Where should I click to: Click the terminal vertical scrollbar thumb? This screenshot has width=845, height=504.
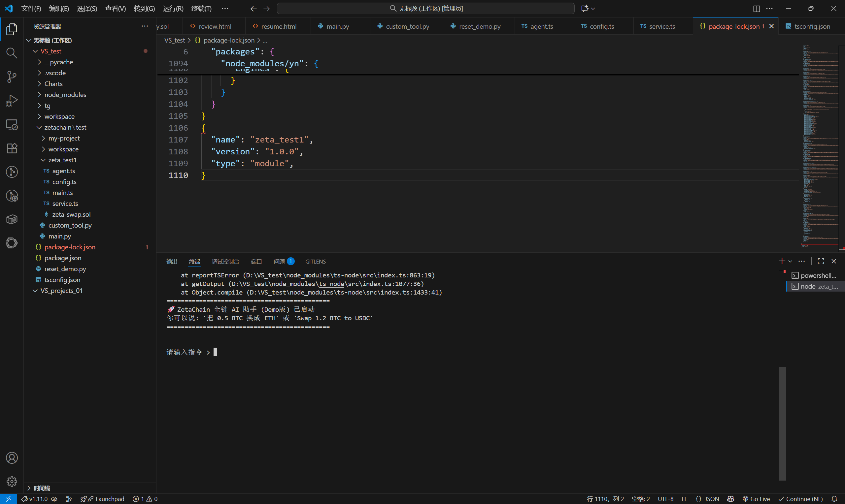point(783,423)
